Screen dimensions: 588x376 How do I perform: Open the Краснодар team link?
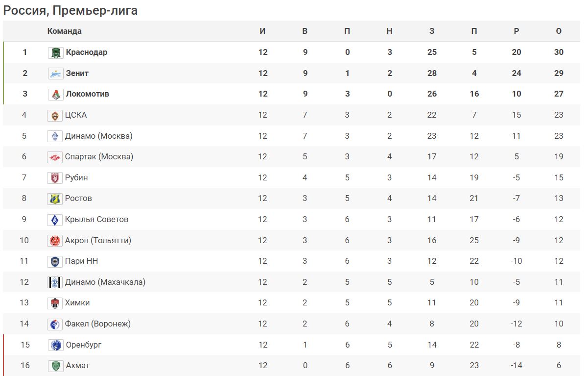click(x=87, y=52)
